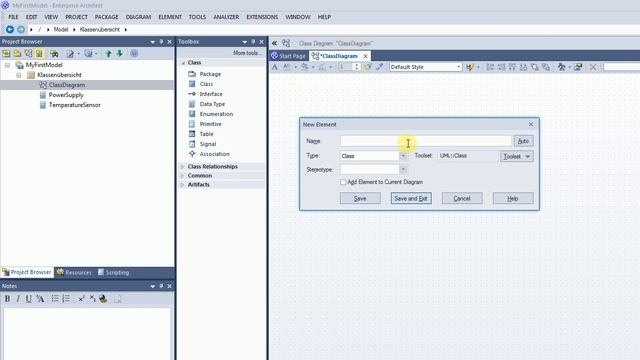Click the Help button in dialog
640x360 pixels.
[x=513, y=198]
